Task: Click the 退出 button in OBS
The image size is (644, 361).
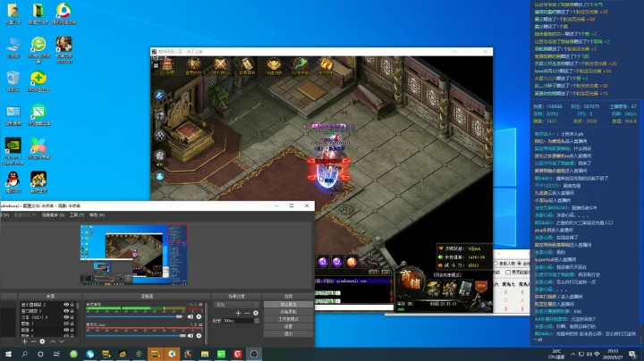Action: coord(288,334)
